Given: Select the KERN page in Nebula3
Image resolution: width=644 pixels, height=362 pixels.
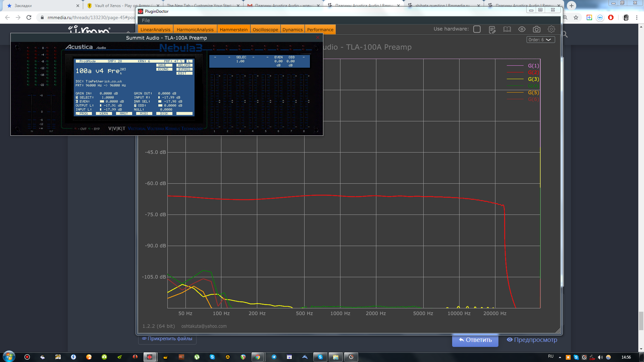Looking at the screenshot, I should pos(104,114).
